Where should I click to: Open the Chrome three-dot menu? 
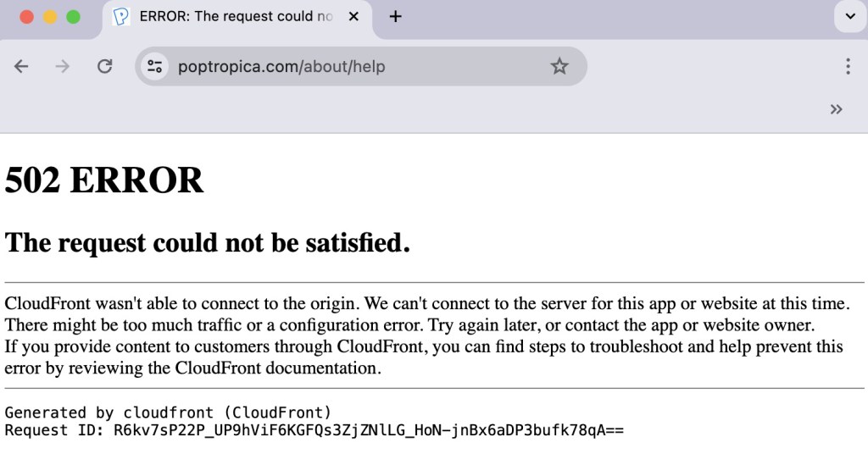coord(848,66)
